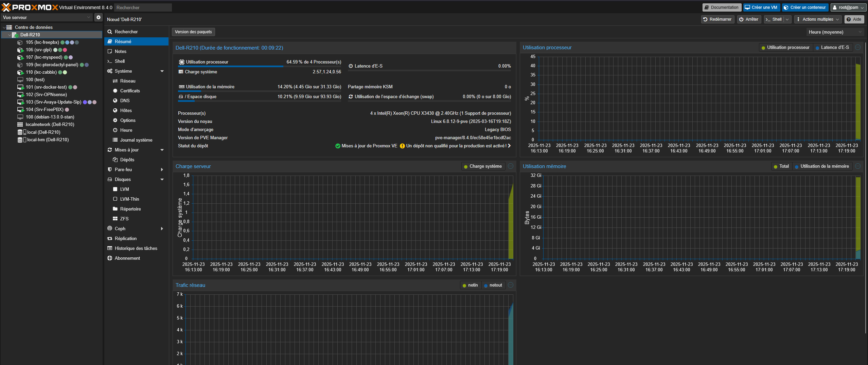Click the / Espace disque progress bar
The width and height of the screenshot is (868, 365).
point(260,101)
